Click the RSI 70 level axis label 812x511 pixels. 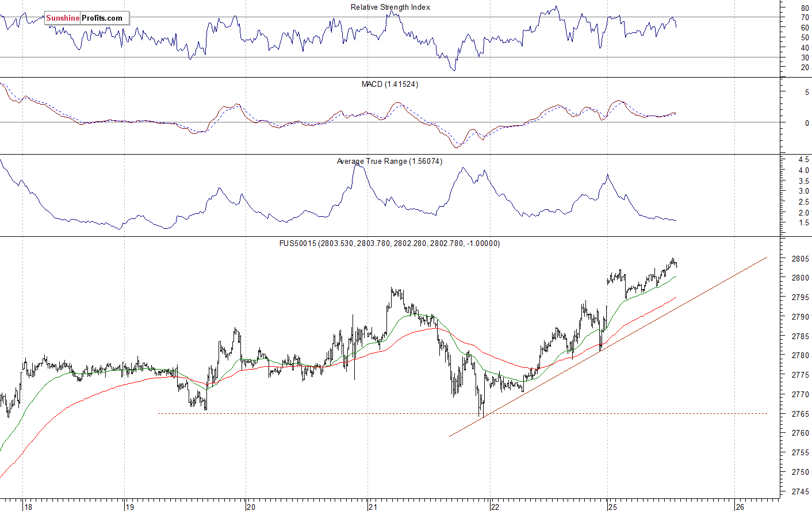point(805,18)
